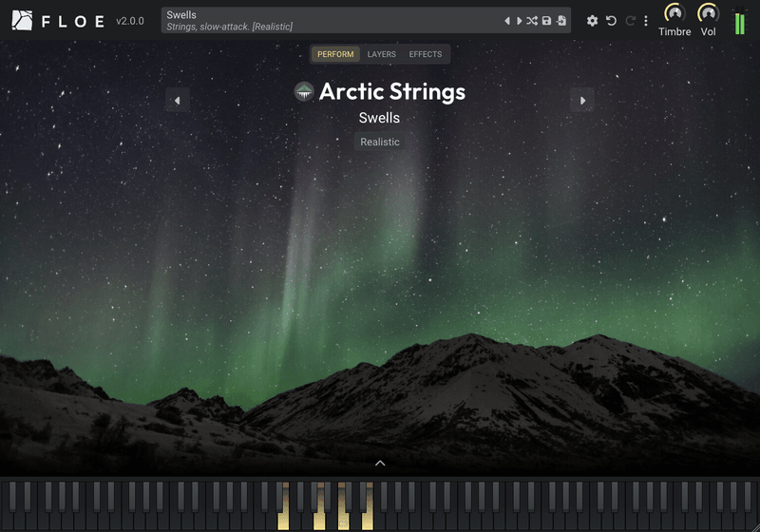Click the v2.0.0 version text
The width and height of the screenshot is (760, 532).
tap(130, 21)
